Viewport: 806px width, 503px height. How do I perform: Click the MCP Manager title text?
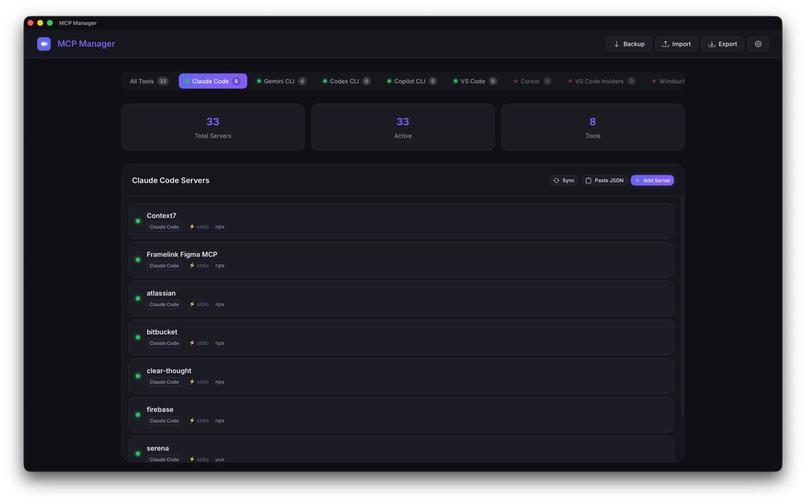point(86,44)
